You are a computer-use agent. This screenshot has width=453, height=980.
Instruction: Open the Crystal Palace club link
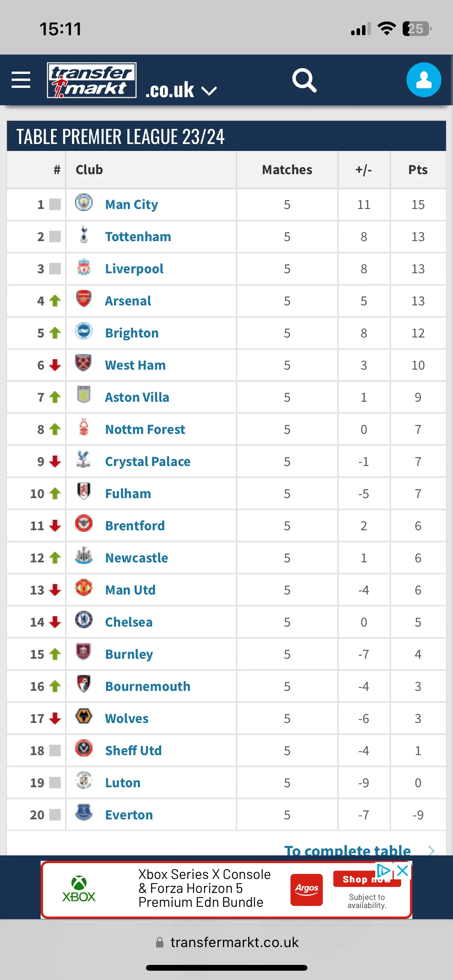tap(148, 461)
